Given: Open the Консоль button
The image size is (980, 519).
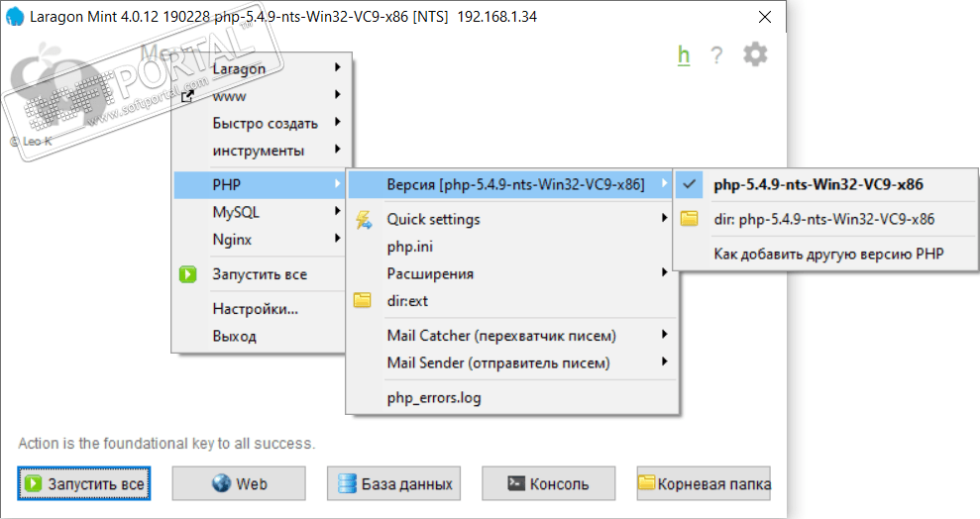Looking at the screenshot, I should pyautogui.click(x=548, y=484).
